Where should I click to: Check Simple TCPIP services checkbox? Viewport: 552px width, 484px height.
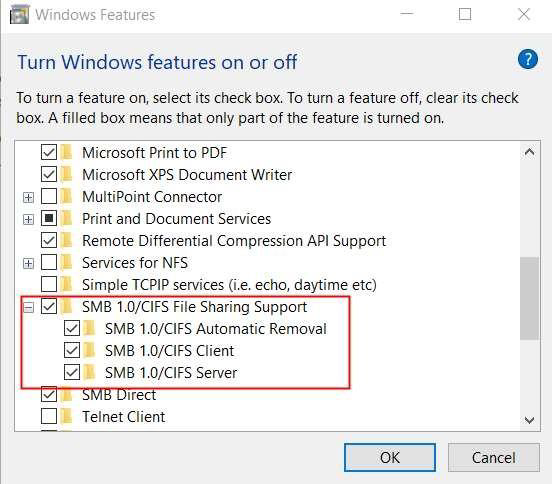[49, 284]
